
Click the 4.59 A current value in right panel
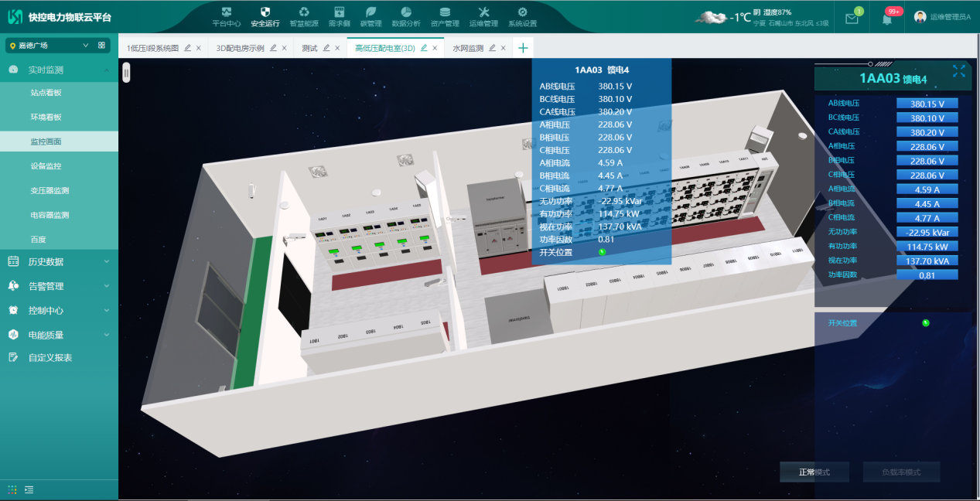[927, 189]
